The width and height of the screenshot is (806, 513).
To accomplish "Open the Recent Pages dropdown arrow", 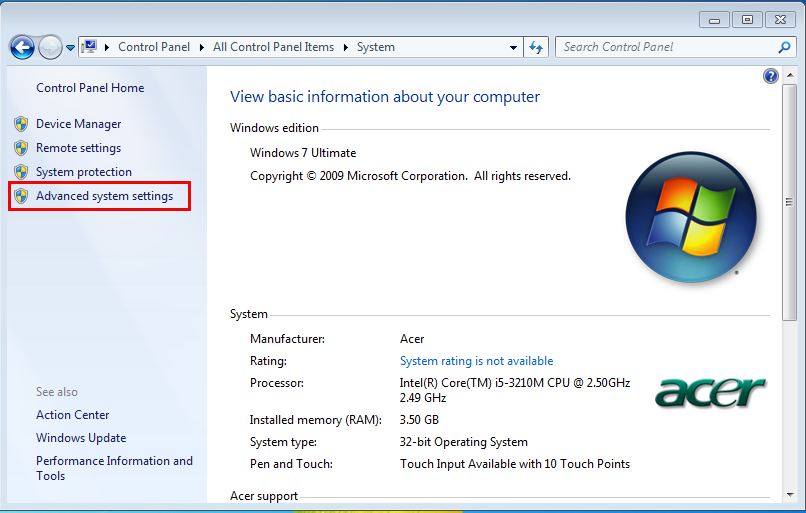I will tap(71, 47).
